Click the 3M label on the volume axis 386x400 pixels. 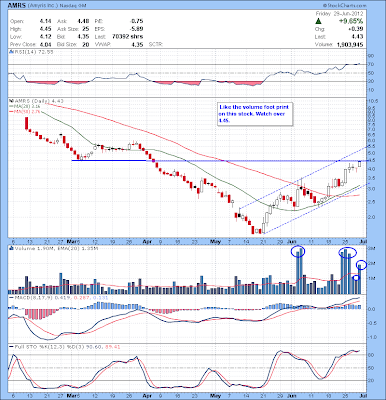[x=371, y=249]
